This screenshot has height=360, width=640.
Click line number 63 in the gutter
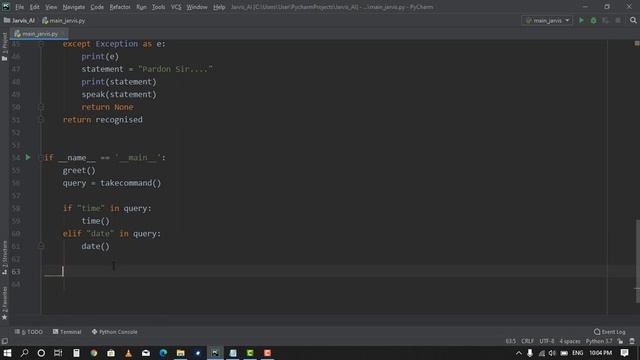(16, 271)
